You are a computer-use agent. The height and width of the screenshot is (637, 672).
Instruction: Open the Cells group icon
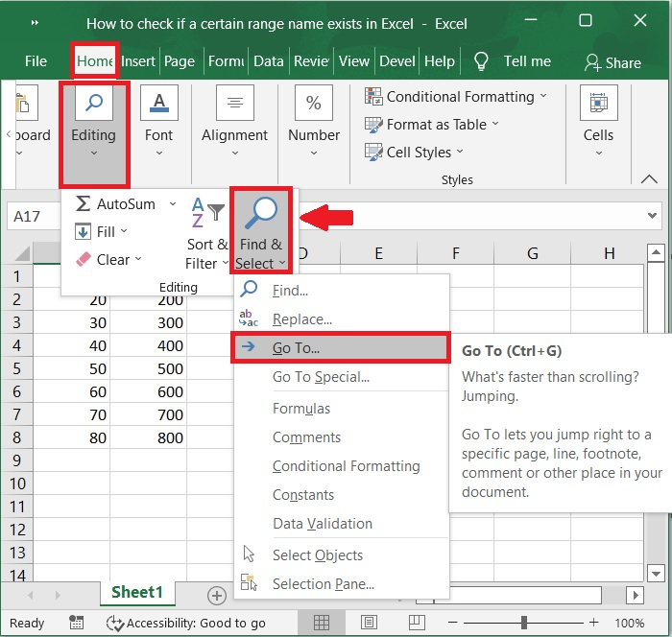(x=599, y=103)
